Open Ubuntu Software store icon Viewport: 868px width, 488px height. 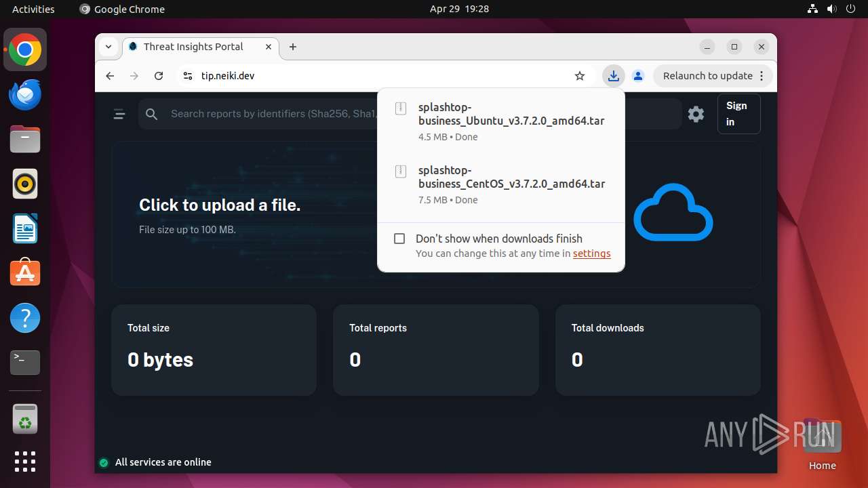pyautogui.click(x=25, y=273)
